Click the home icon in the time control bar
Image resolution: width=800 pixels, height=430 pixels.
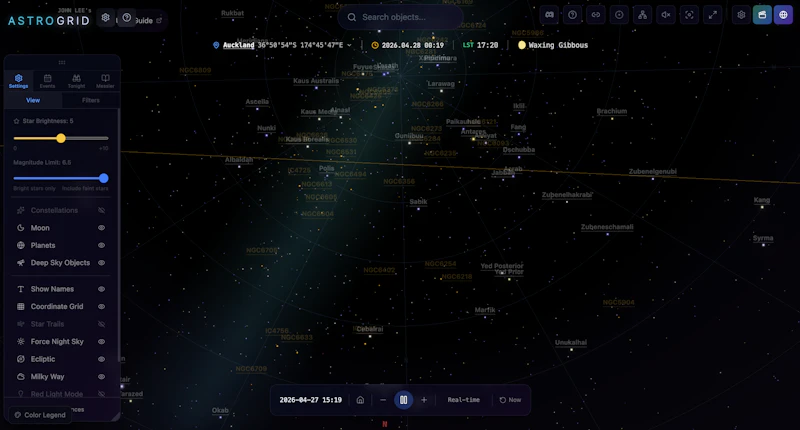pyautogui.click(x=360, y=400)
